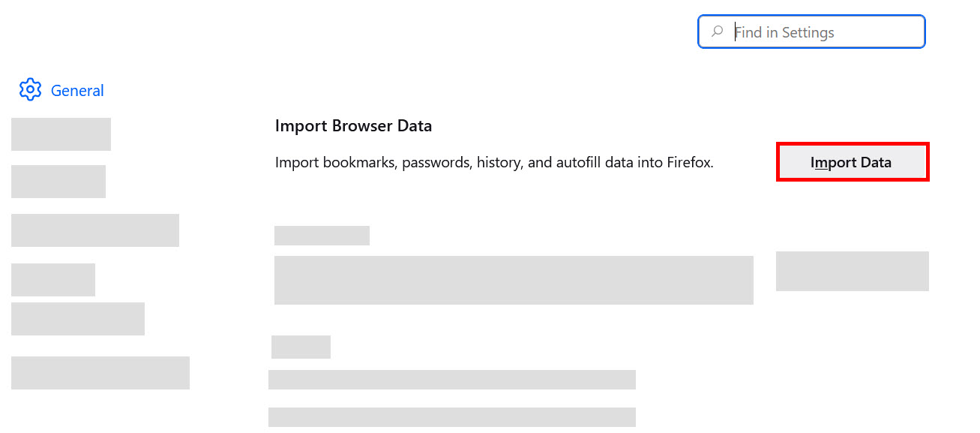Image resolution: width=980 pixels, height=433 pixels.
Task: Click the lower small label in the content area
Action: click(x=301, y=347)
